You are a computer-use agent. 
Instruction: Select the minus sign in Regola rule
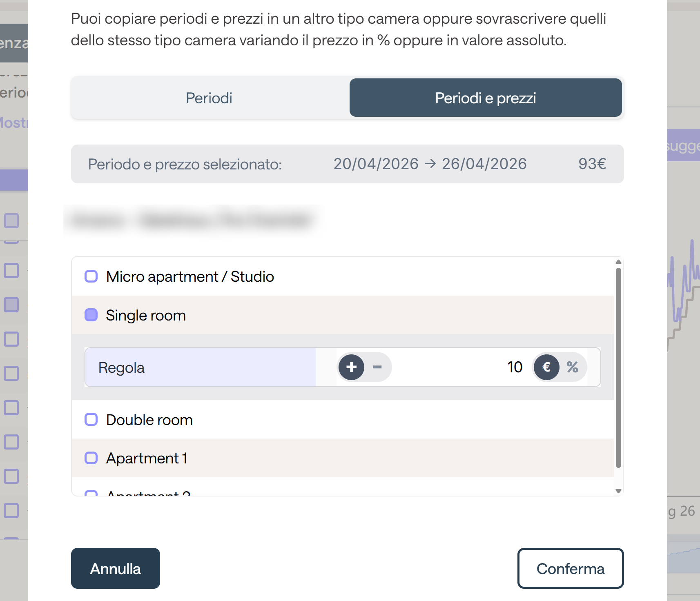(377, 367)
